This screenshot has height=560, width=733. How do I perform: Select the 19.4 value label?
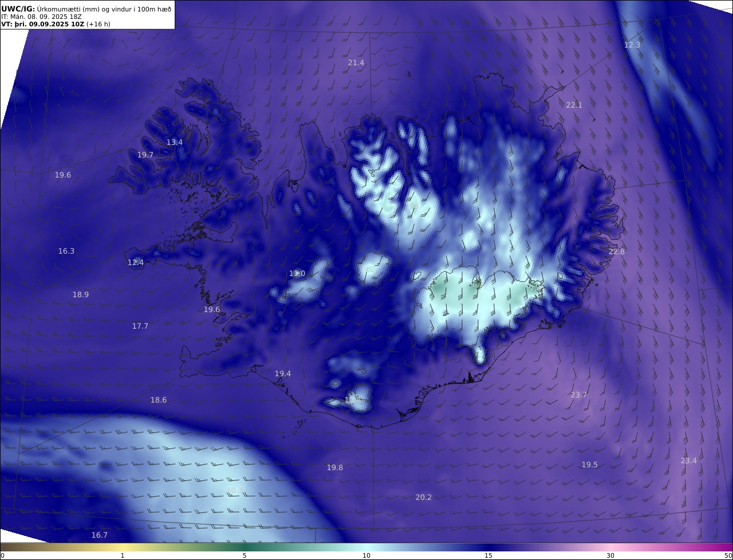pos(283,374)
